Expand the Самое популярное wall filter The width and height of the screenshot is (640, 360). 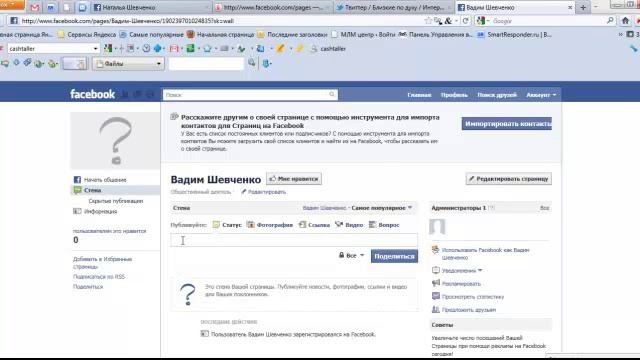click(382, 208)
